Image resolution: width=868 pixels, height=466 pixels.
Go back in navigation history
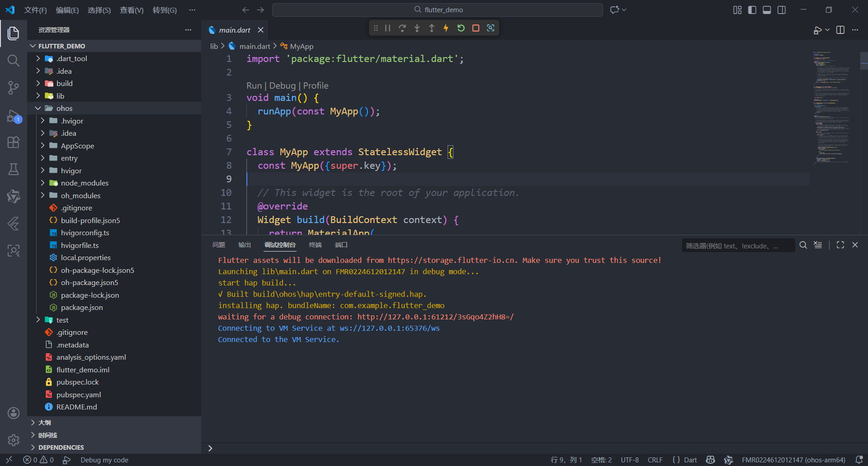[245, 10]
